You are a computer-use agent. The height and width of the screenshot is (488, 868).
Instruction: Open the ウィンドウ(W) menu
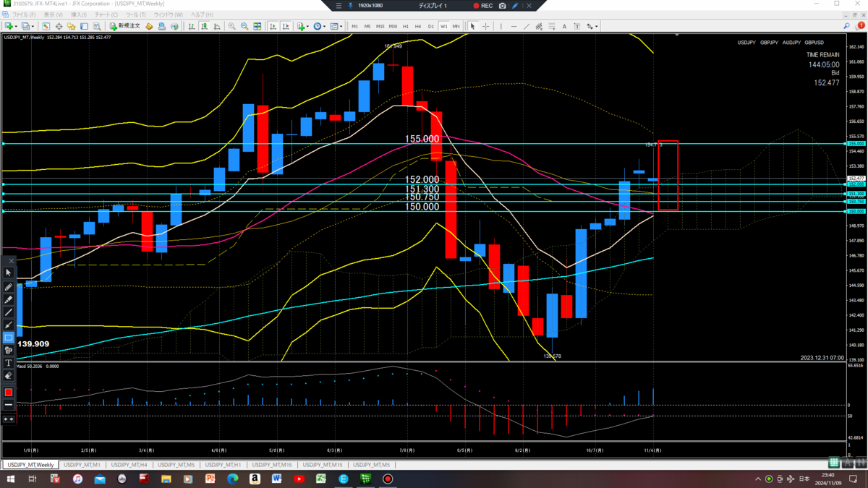tap(169, 14)
